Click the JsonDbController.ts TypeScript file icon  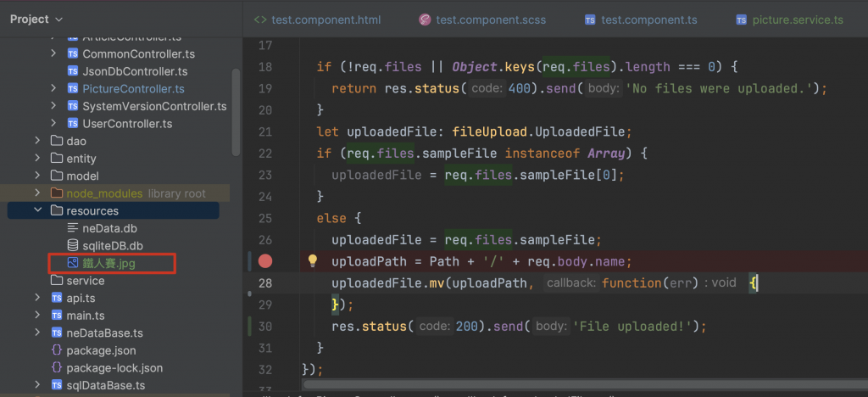(x=72, y=71)
